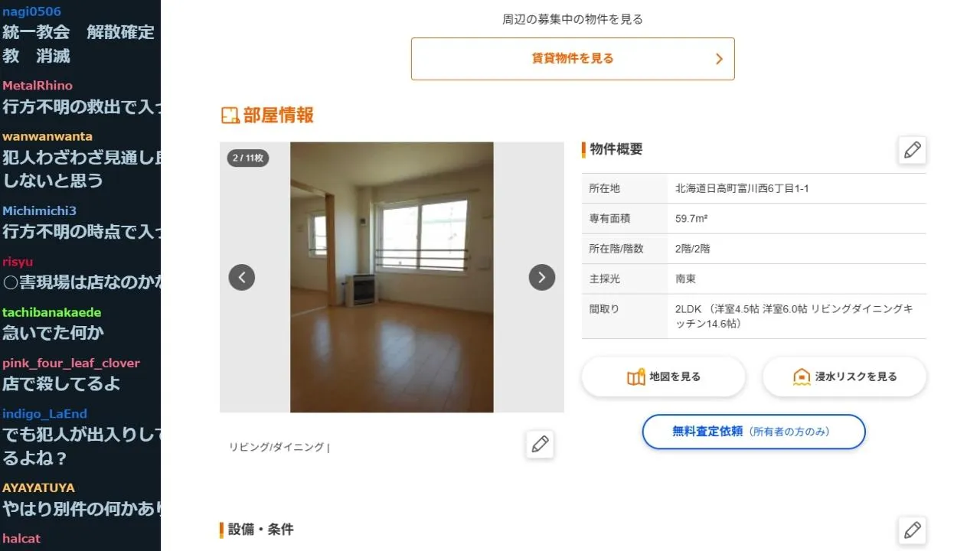Select pink_four_leaf_clover chat user
Viewport: 980px width, 551px height.
tap(71, 364)
